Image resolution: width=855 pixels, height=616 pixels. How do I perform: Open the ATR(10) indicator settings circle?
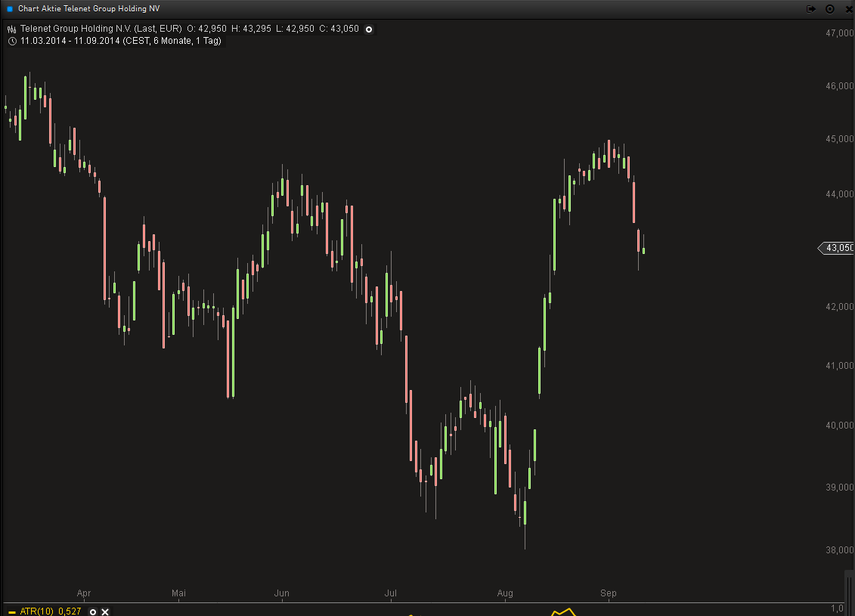93,611
